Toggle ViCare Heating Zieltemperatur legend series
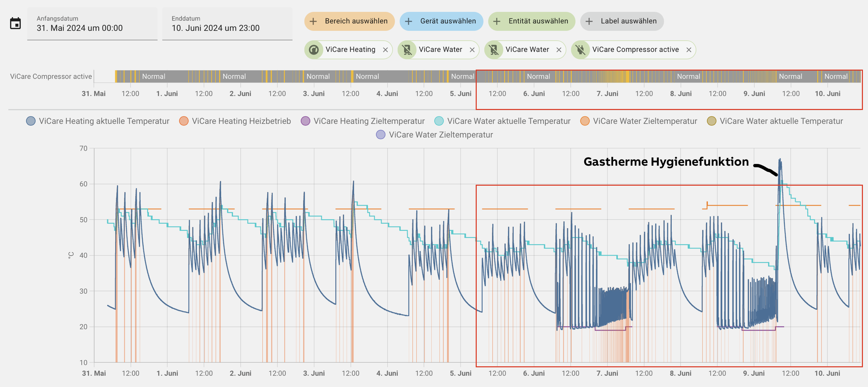Image resolution: width=868 pixels, height=387 pixels. pyautogui.click(x=362, y=121)
